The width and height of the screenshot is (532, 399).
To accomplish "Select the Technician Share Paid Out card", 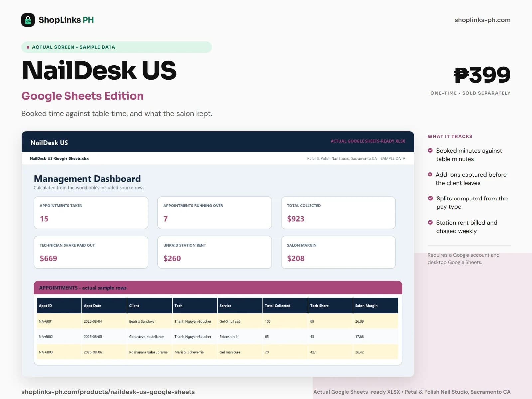I will click(91, 252).
